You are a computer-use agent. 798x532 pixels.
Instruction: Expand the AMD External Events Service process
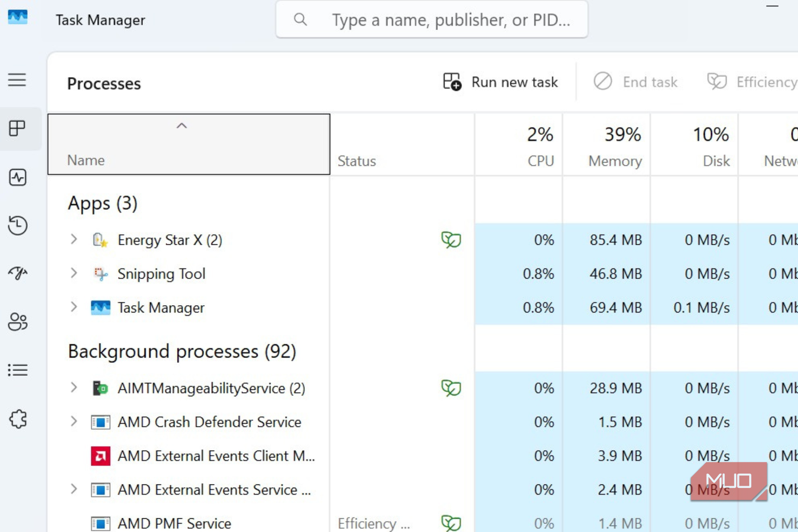point(74,489)
